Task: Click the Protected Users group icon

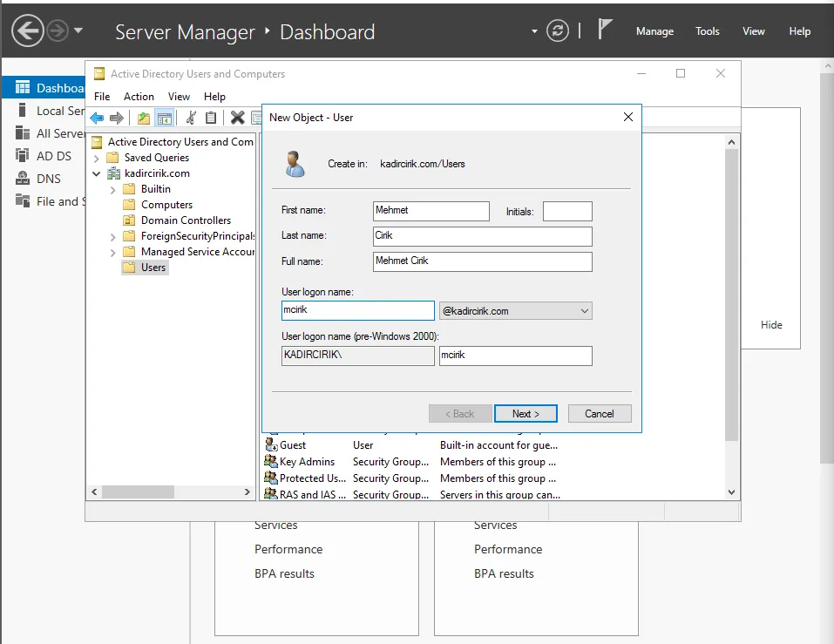Action: click(x=271, y=478)
